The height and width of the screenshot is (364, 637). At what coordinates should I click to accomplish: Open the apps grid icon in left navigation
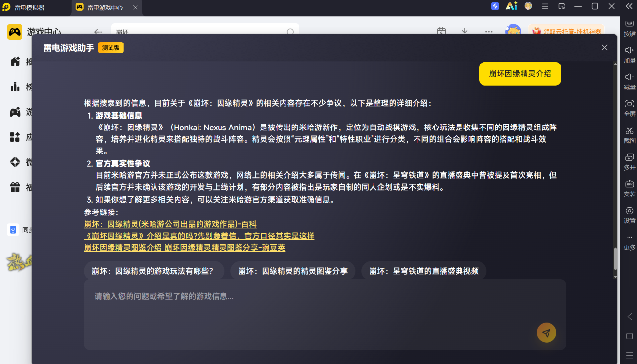(x=15, y=137)
